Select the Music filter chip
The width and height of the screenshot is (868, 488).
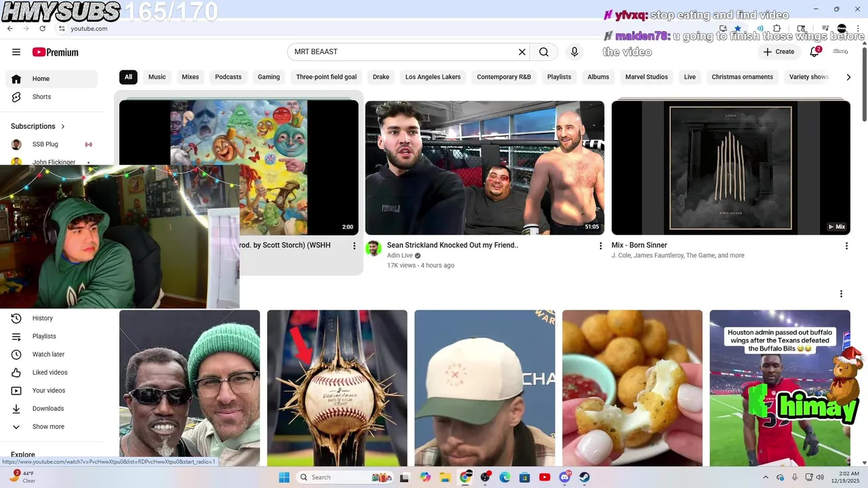[157, 77]
